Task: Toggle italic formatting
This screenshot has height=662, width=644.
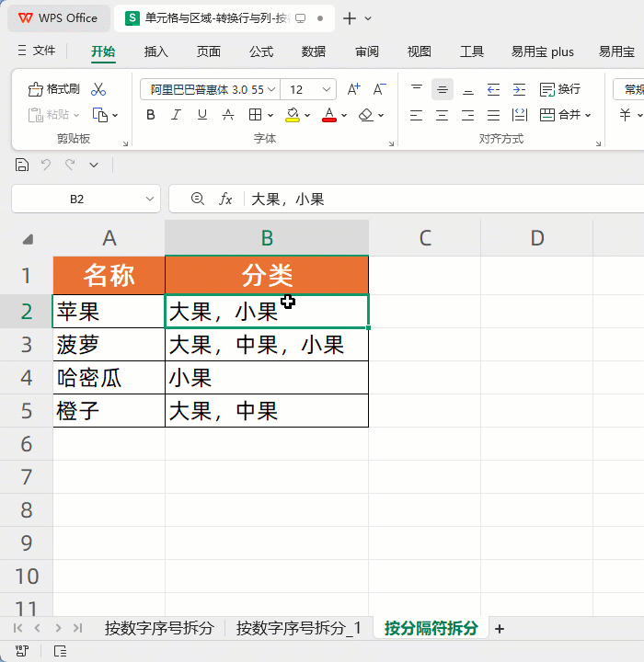Action: (x=177, y=115)
